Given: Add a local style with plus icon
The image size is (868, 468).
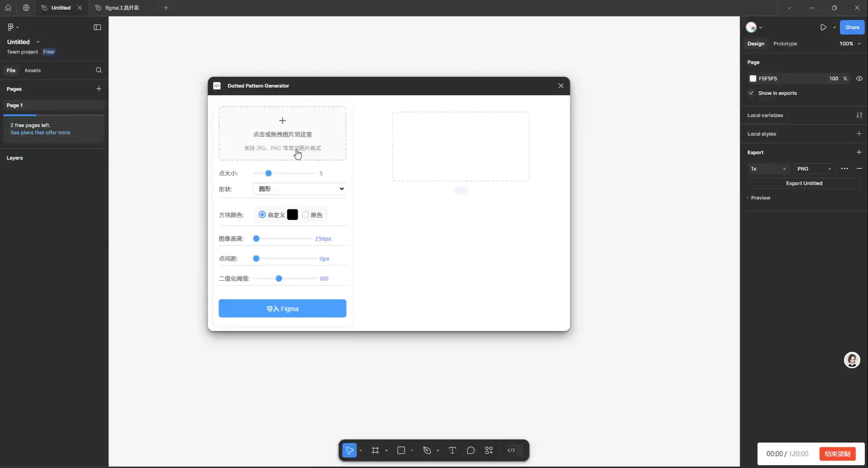Looking at the screenshot, I should coord(859,134).
